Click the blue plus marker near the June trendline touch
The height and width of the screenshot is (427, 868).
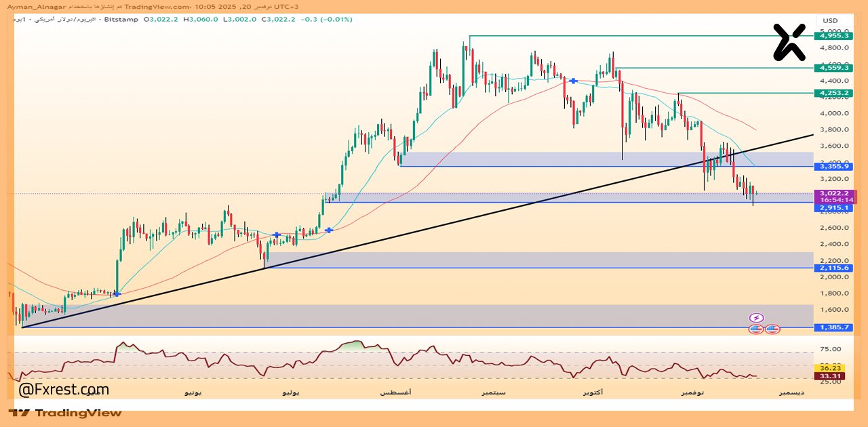117,294
